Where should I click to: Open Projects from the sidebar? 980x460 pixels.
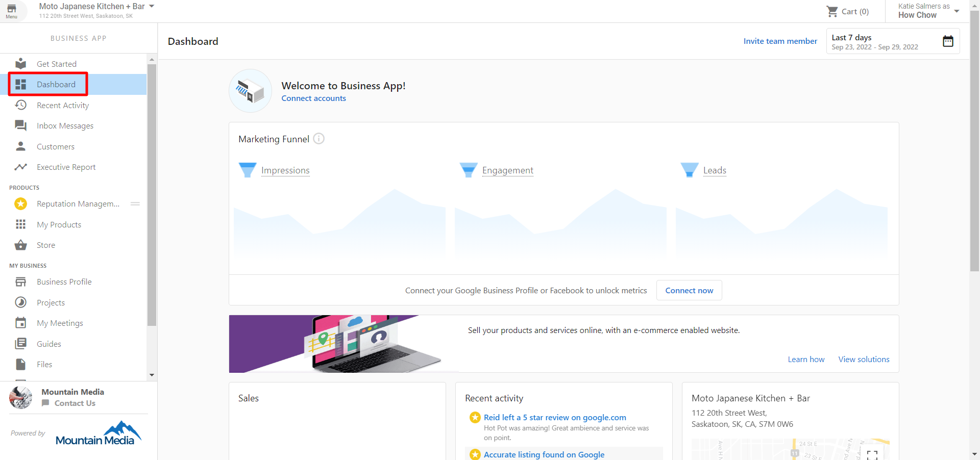coord(73,302)
